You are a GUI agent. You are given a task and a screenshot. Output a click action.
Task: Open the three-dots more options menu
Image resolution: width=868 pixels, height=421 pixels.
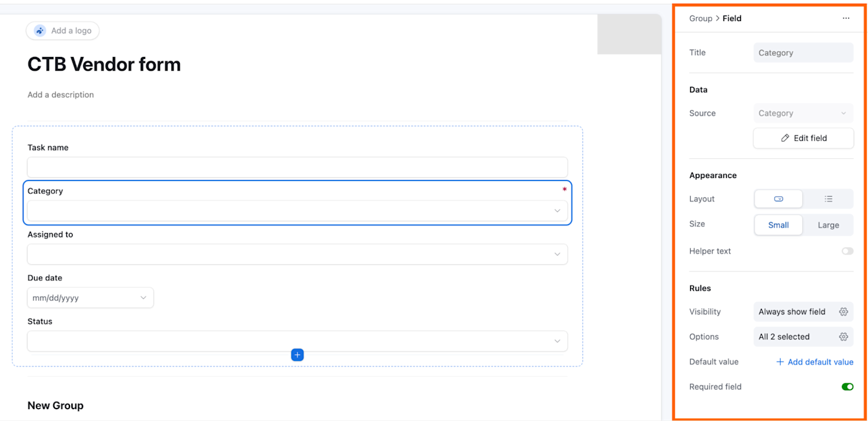pyautogui.click(x=846, y=19)
